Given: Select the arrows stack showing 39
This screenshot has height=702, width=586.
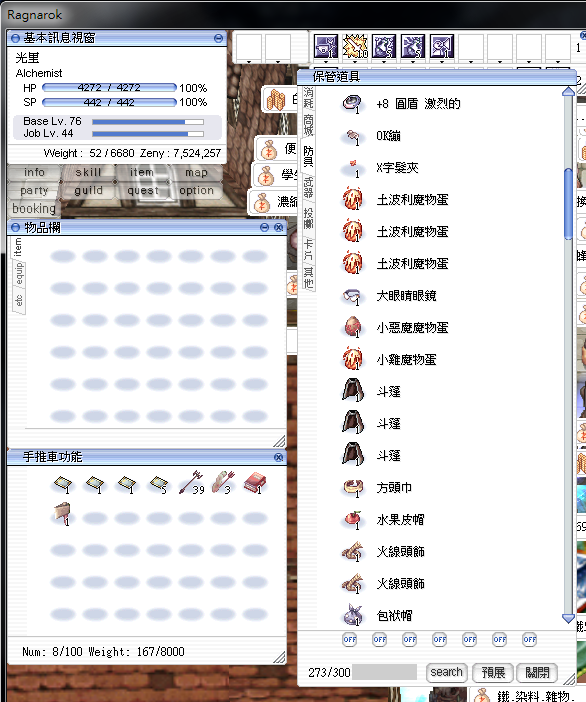Looking at the screenshot, I should pos(191,483).
